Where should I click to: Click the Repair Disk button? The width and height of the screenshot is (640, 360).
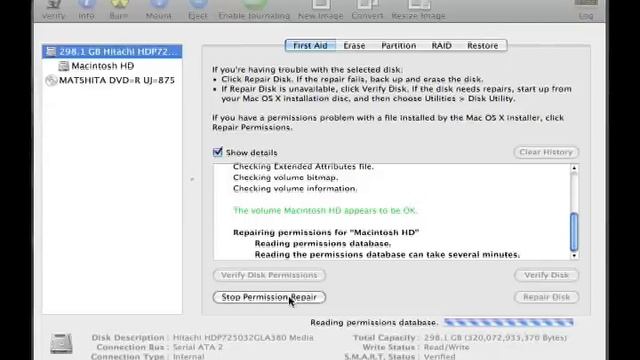[x=546, y=297]
